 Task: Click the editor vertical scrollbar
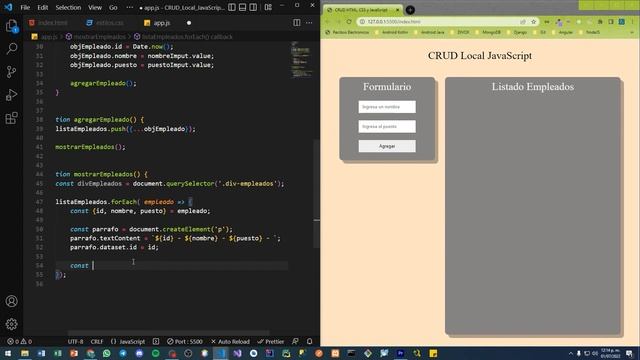click(316, 193)
